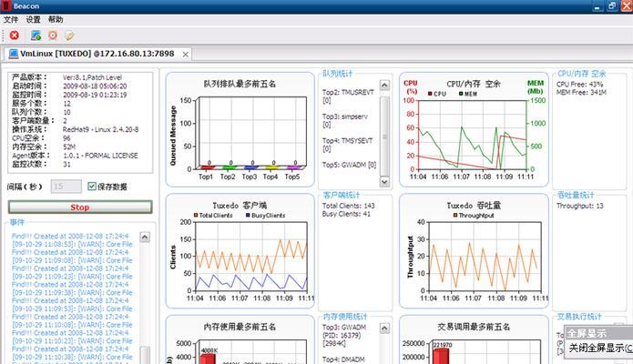Toggle the 保存数据 checkbox

pyautogui.click(x=92, y=186)
